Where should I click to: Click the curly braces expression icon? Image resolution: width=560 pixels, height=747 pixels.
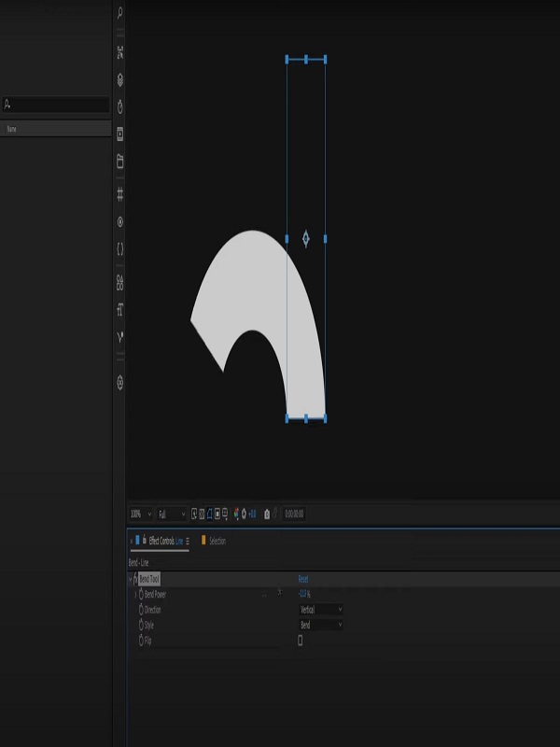coord(120,248)
